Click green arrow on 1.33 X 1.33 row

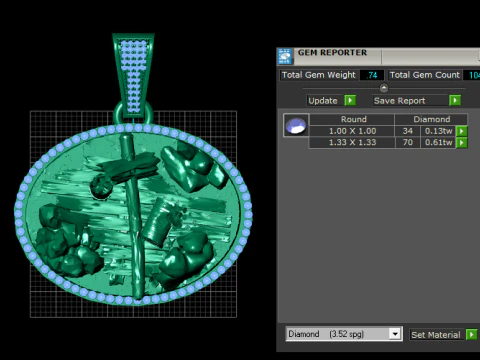462,143
